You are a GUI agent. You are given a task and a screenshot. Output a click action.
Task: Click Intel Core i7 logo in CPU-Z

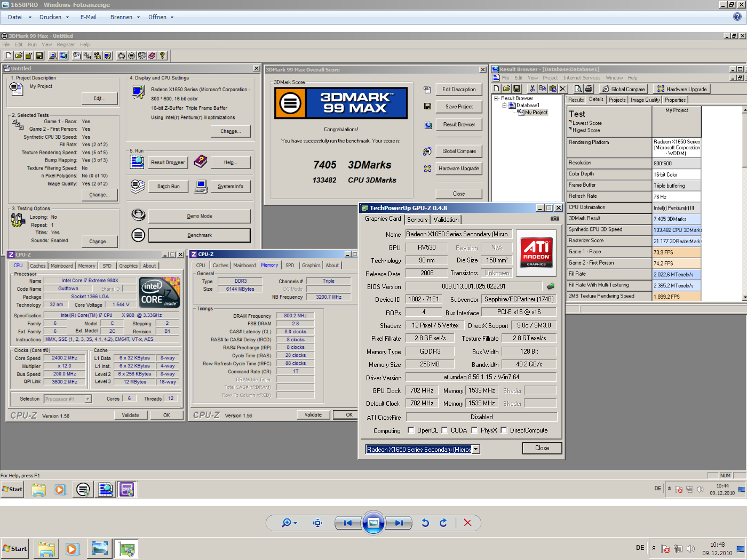159,292
